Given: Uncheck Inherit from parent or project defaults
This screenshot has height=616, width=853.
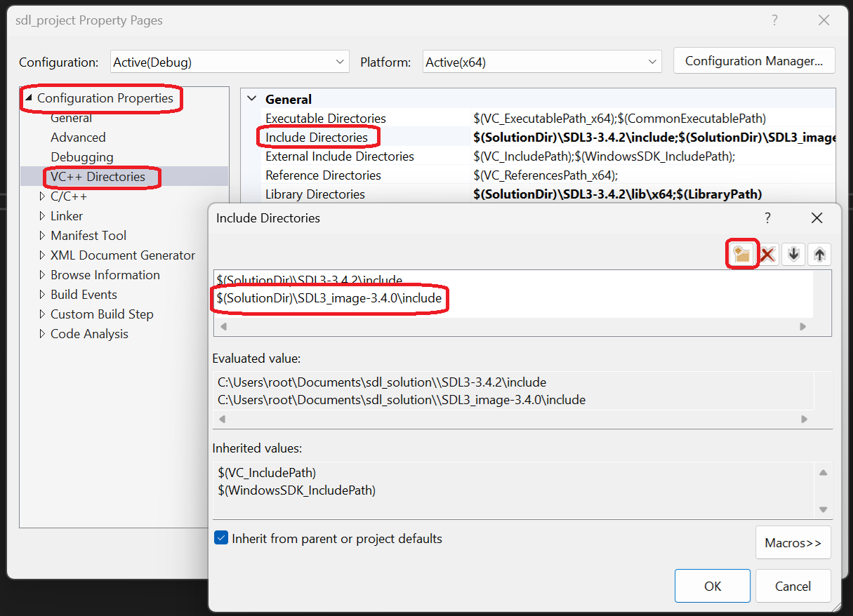Looking at the screenshot, I should tap(221, 537).
